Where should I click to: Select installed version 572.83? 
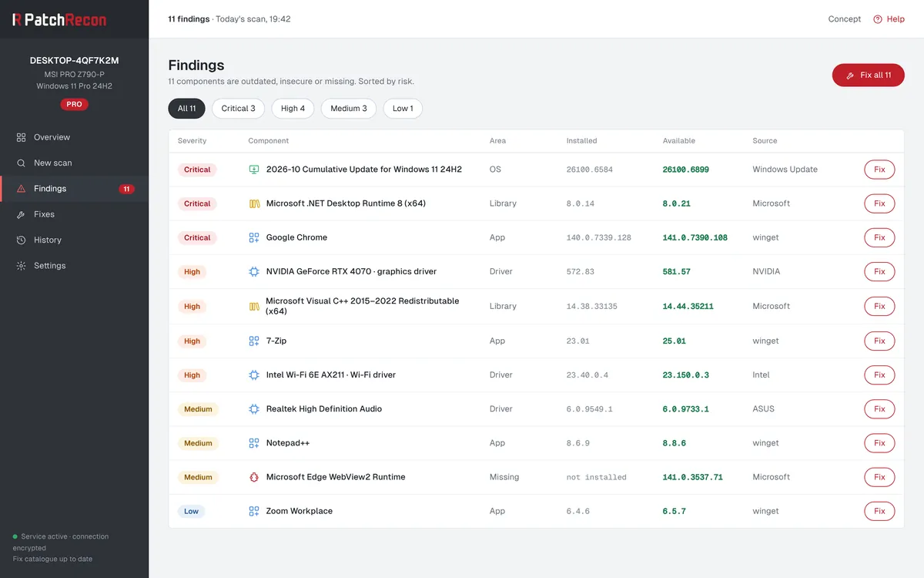(581, 271)
